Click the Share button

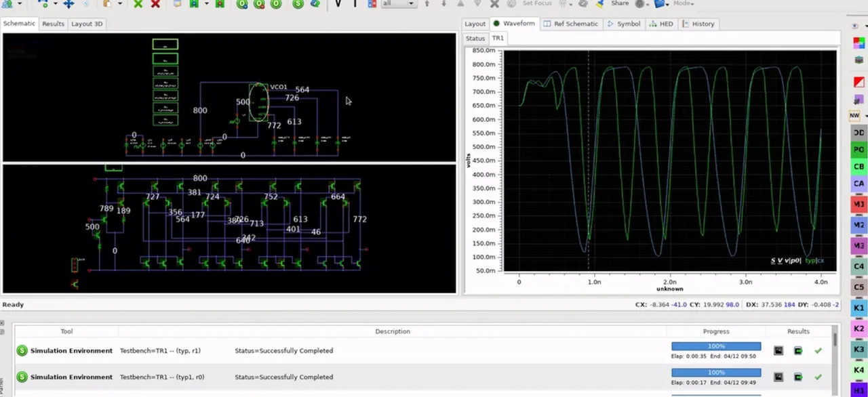tap(620, 3)
